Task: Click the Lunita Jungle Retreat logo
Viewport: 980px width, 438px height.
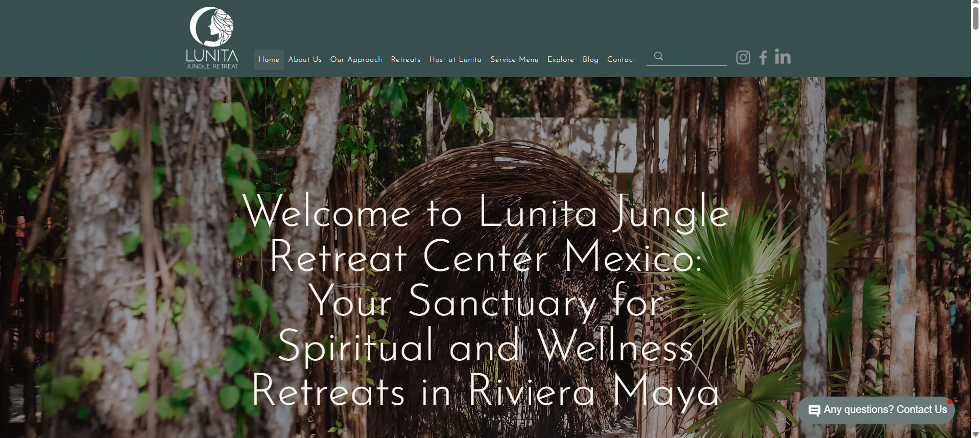Action: pyautogui.click(x=212, y=38)
